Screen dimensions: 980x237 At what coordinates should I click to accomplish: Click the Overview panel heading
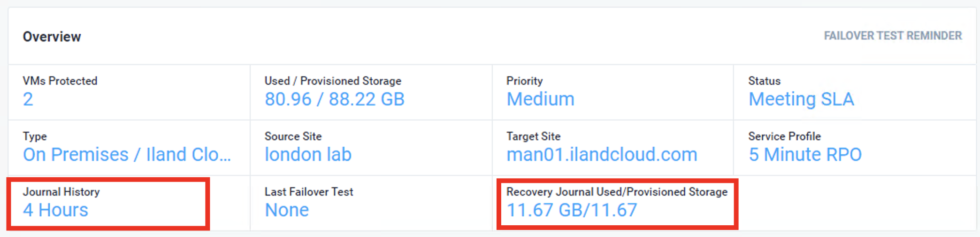click(x=52, y=37)
